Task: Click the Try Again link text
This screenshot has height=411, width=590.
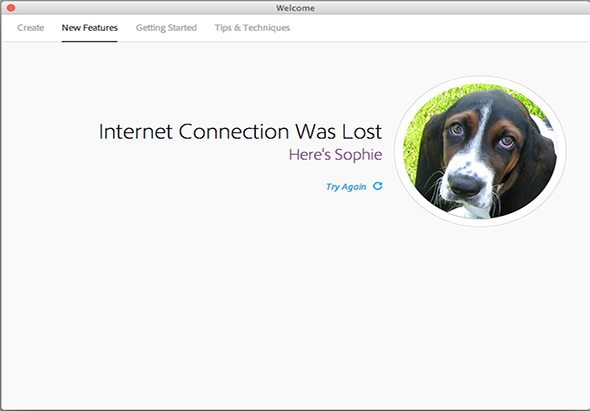Action: 346,187
